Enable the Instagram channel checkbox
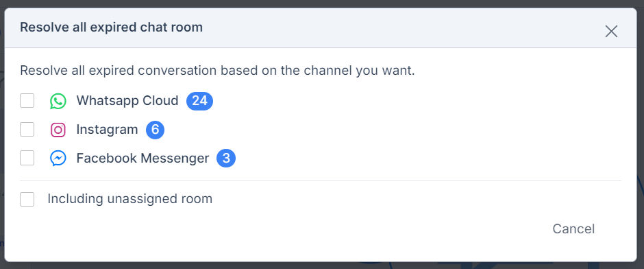 27,130
